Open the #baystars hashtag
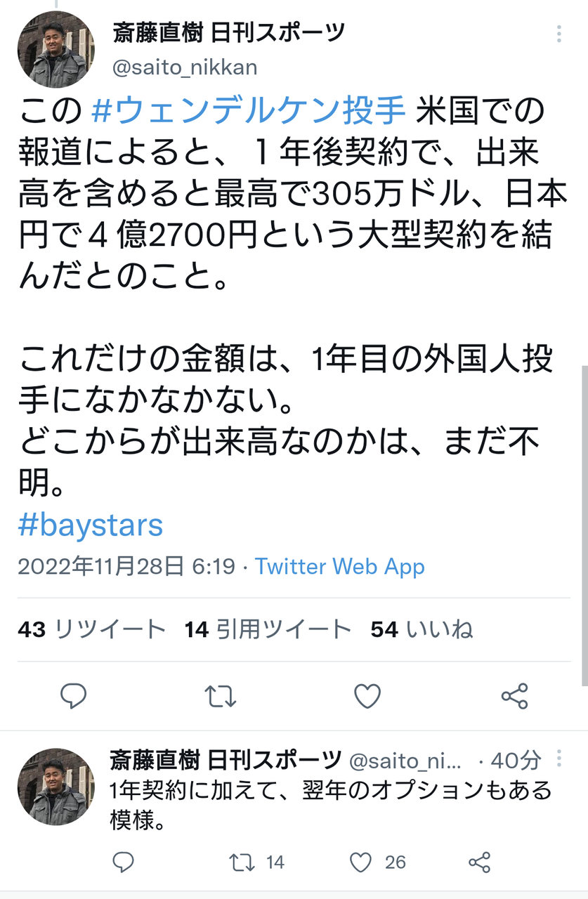Image resolution: width=588 pixels, height=899 pixels. click(91, 525)
